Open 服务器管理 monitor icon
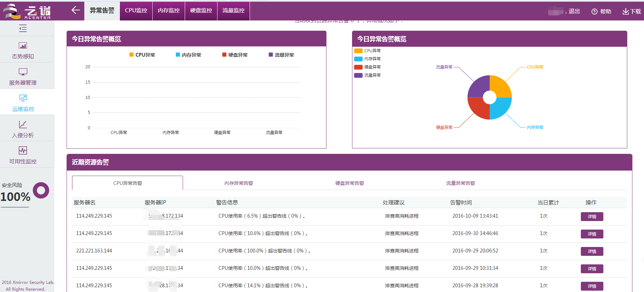Viewport: 644px width, 292px height. click(x=23, y=72)
